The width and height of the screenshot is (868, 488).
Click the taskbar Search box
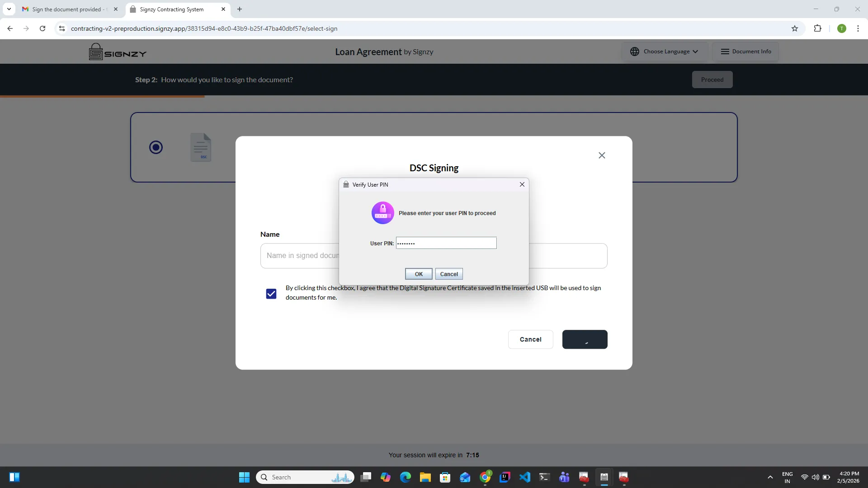[305, 477]
